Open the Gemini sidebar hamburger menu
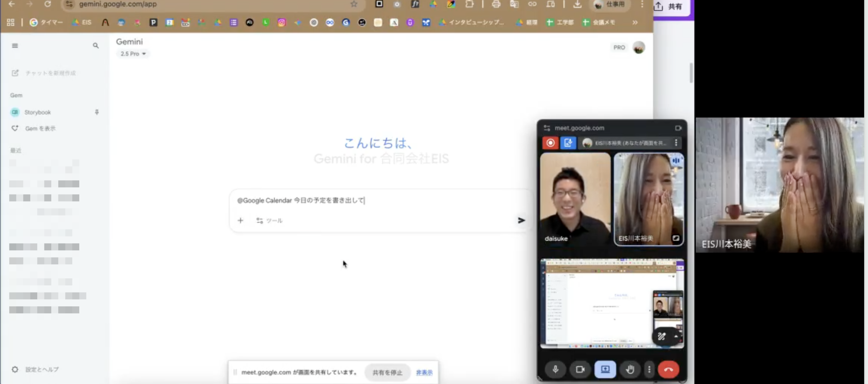Image resolution: width=868 pixels, height=384 pixels. pos(15,46)
